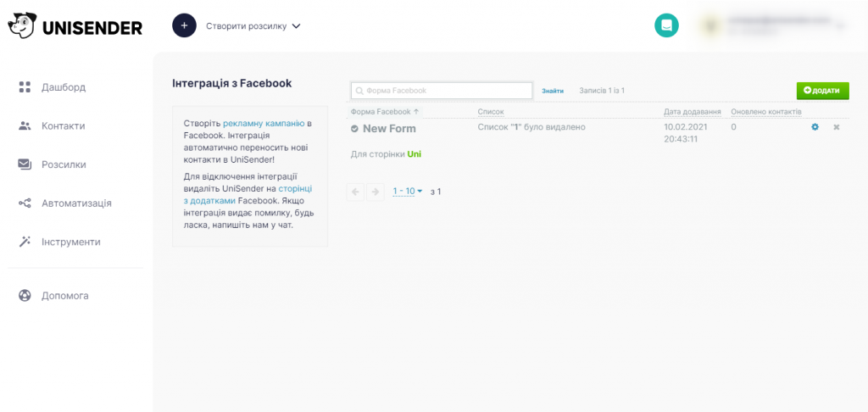
Task: Click the round plus create button
Action: point(184,25)
